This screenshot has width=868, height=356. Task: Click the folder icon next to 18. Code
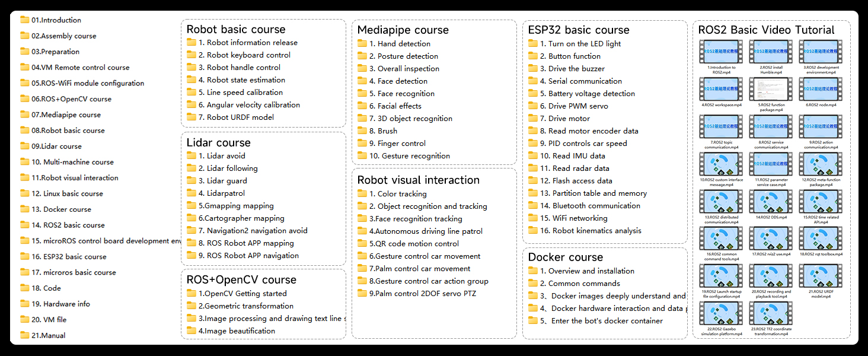(25, 288)
